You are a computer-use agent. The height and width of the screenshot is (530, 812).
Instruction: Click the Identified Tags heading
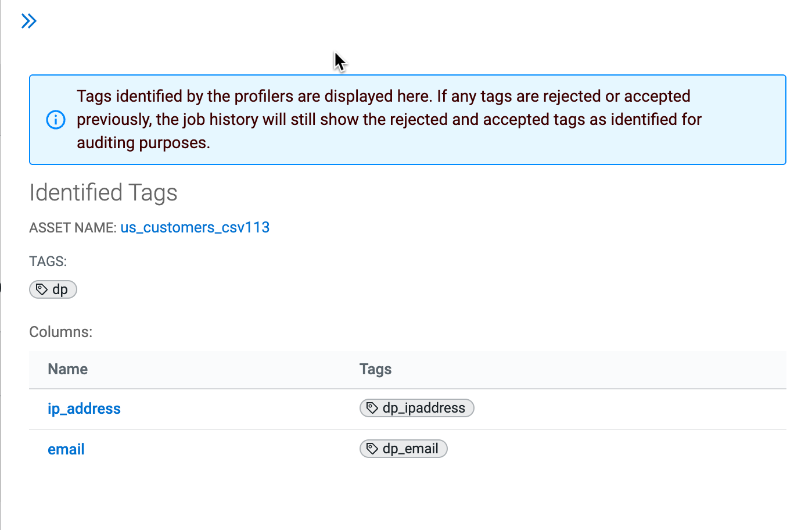click(103, 192)
